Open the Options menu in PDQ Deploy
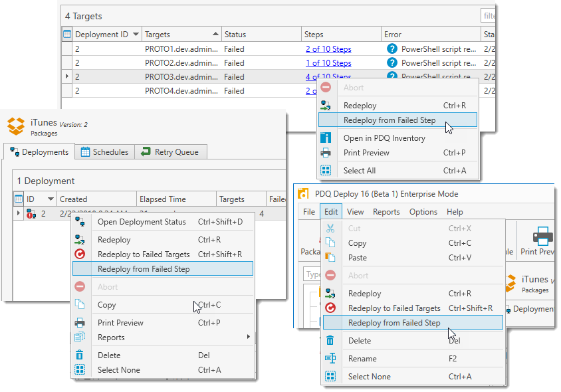This screenshot has width=561, height=392. click(x=423, y=212)
